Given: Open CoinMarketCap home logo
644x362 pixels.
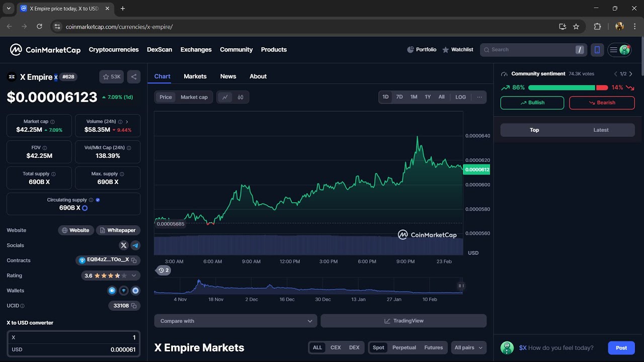Looking at the screenshot, I should click(x=45, y=50).
